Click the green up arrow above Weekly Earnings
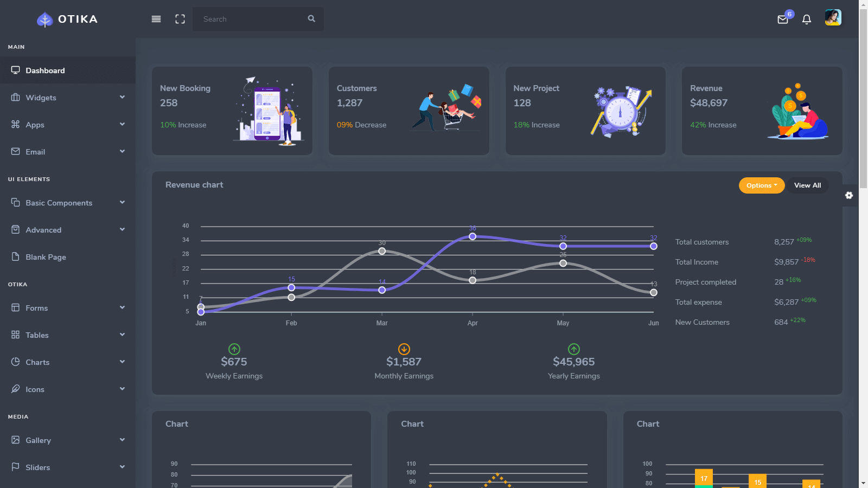Image resolution: width=868 pixels, height=488 pixels. coord(234,349)
